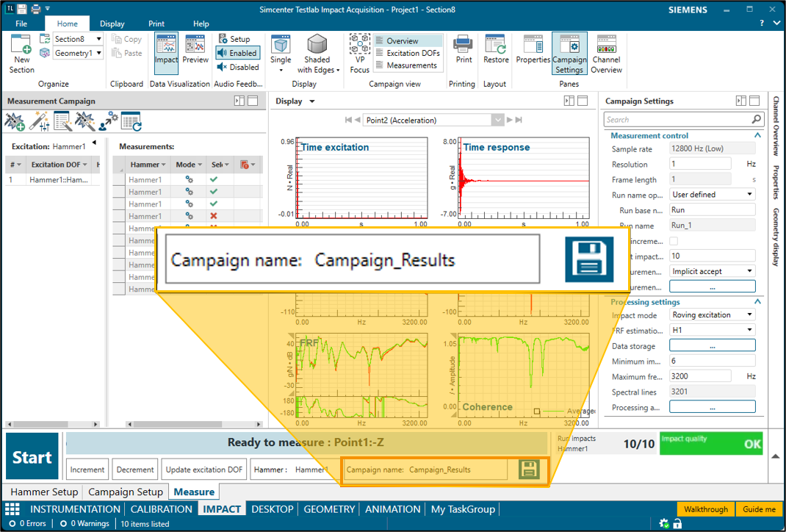Click the Search field in Campaign Settings
Viewport: 786px width, 532px height.
pos(677,120)
